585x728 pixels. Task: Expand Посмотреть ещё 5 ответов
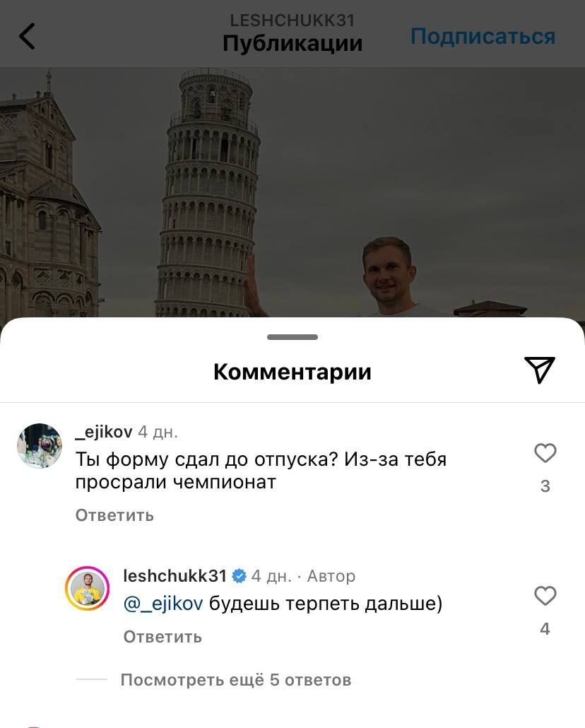point(236,680)
